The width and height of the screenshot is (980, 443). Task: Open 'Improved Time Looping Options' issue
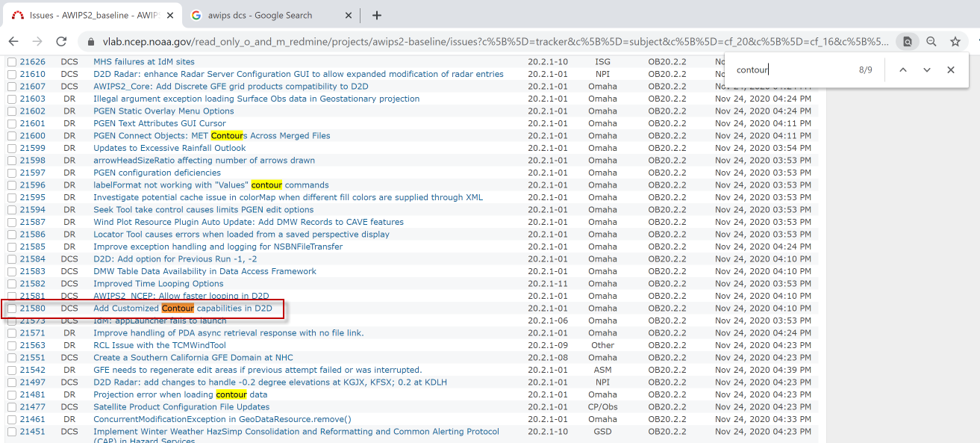coord(158,284)
